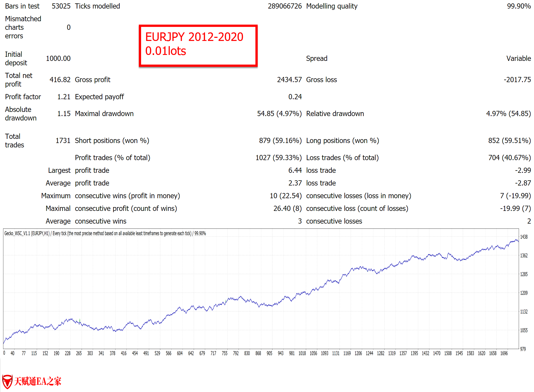This screenshot has height=392, width=534.
Task: Click the 868 tick on horizontal axis
Action: pyautogui.click(x=258, y=353)
